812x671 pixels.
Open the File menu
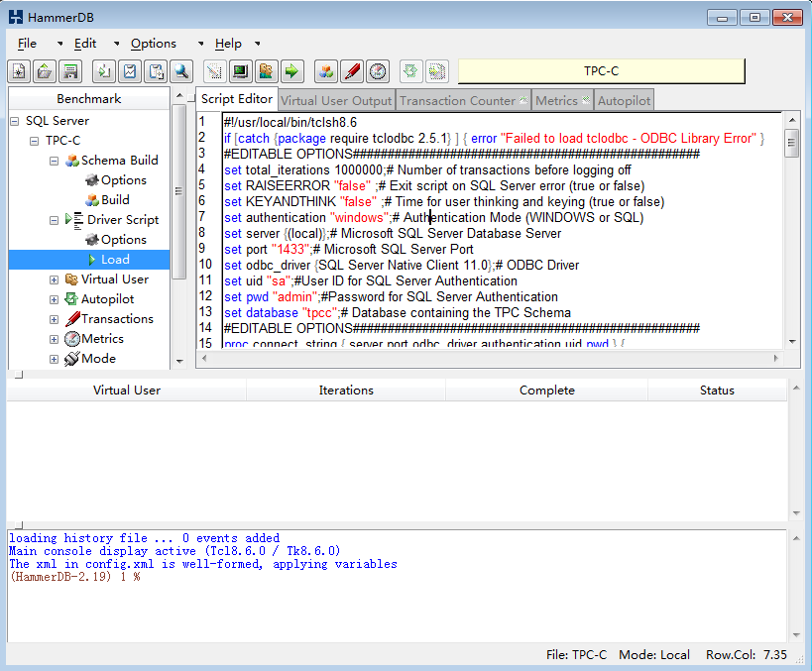pyautogui.click(x=27, y=44)
